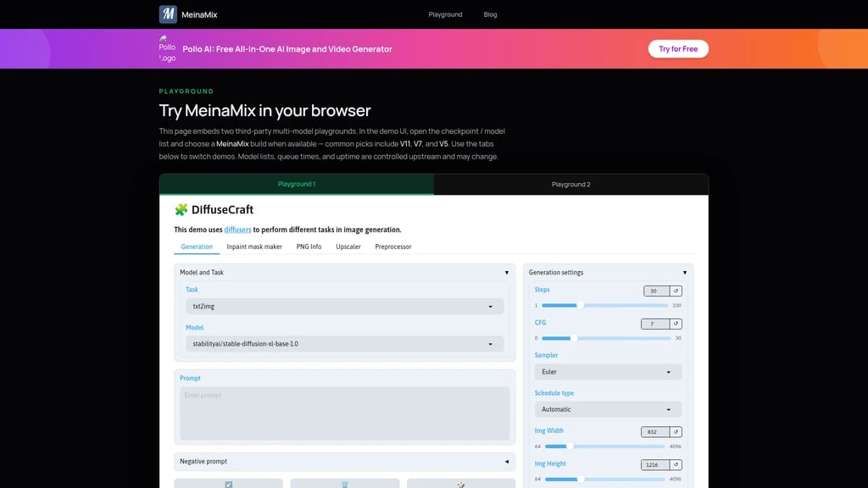The width and height of the screenshot is (868, 488).
Task: Switch to Playground 1 tab
Action: pyautogui.click(x=296, y=184)
